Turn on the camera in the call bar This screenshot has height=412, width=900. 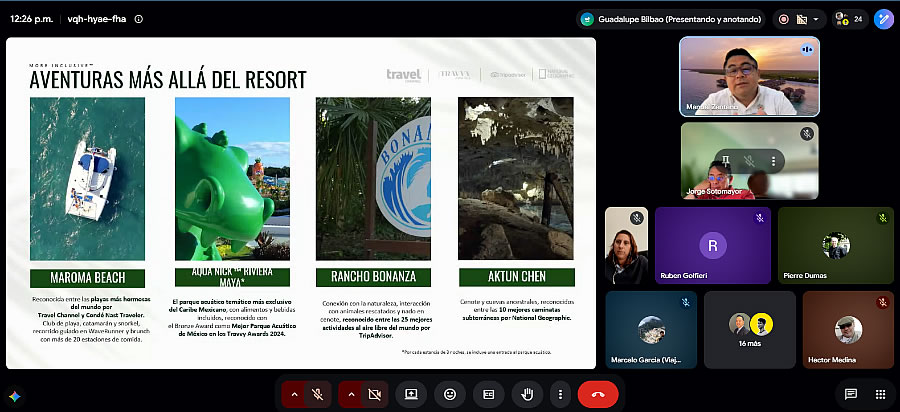tap(374, 394)
